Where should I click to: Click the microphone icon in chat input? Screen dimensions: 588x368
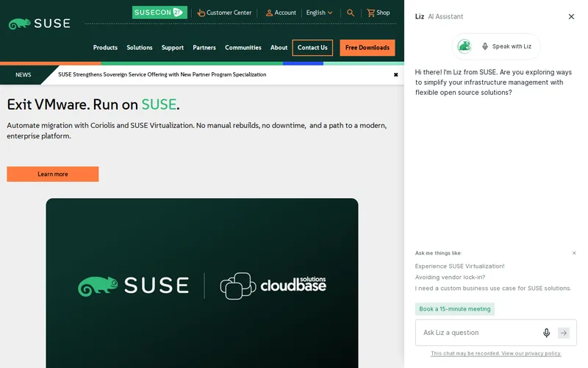click(546, 333)
